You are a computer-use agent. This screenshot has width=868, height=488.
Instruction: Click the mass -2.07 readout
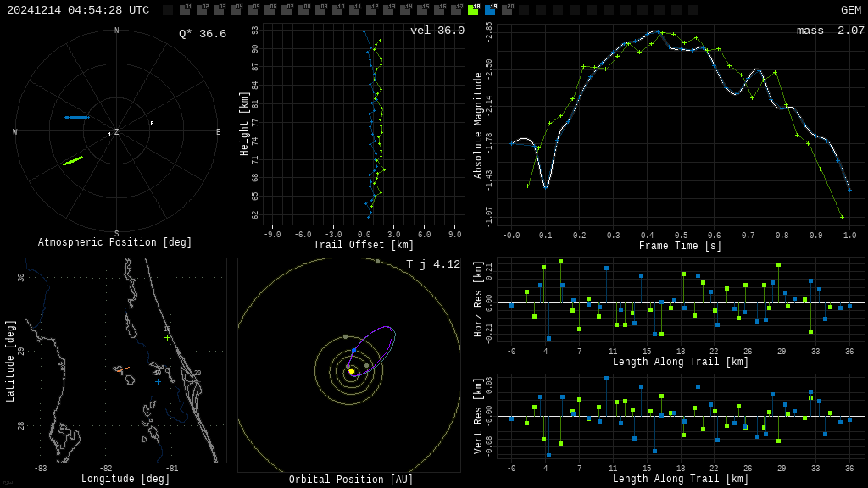830,30
